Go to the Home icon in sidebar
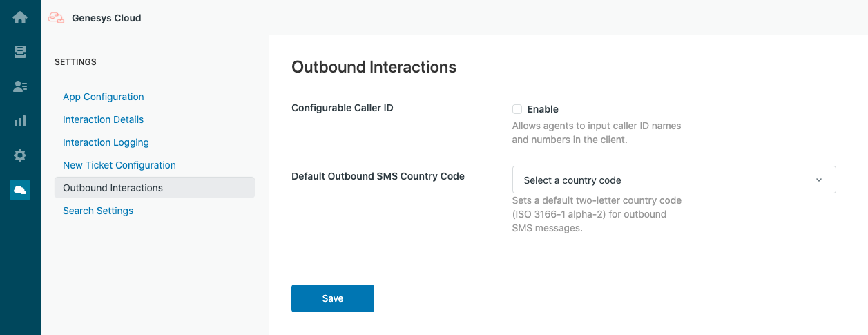 coord(20,17)
